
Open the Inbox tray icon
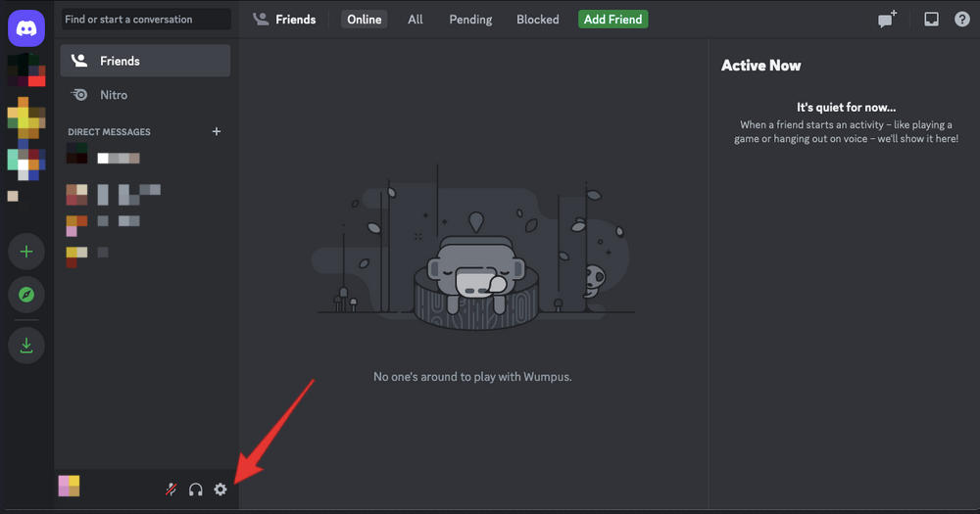(x=931, y=20)
